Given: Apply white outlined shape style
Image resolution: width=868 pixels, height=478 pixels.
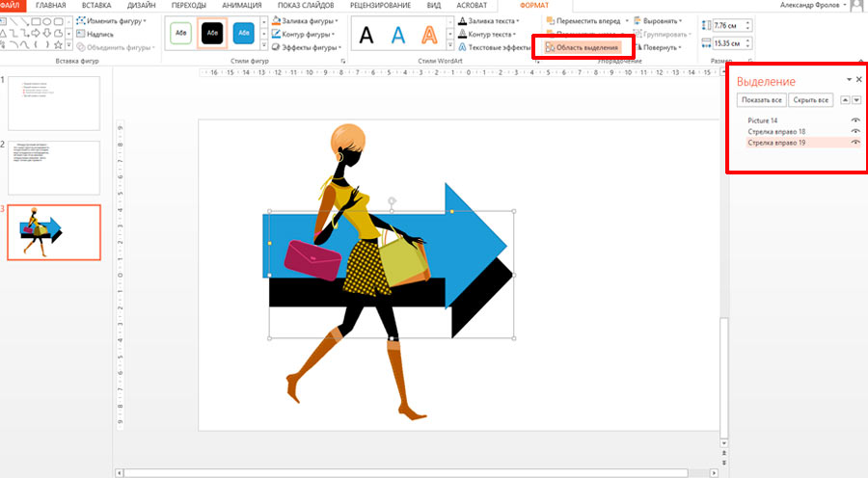Looking at the screenshot, I should (x=181, y=33).
